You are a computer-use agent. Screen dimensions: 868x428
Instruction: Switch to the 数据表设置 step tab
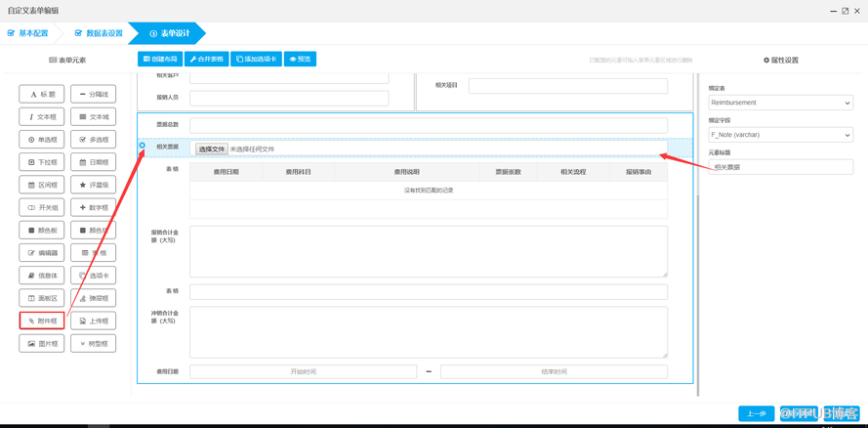tap(99, 33)
